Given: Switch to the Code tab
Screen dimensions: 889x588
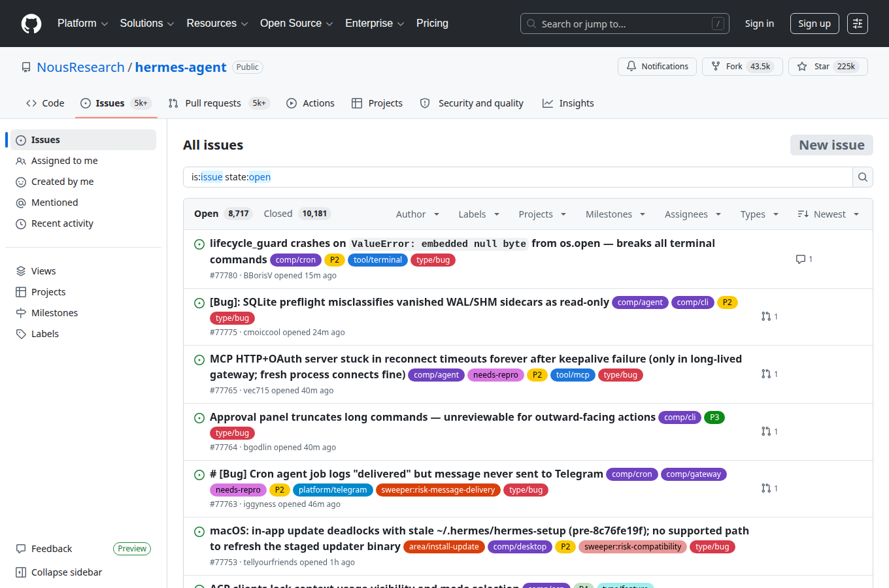Looking at the screenshot, I should [x=45, y=103].
